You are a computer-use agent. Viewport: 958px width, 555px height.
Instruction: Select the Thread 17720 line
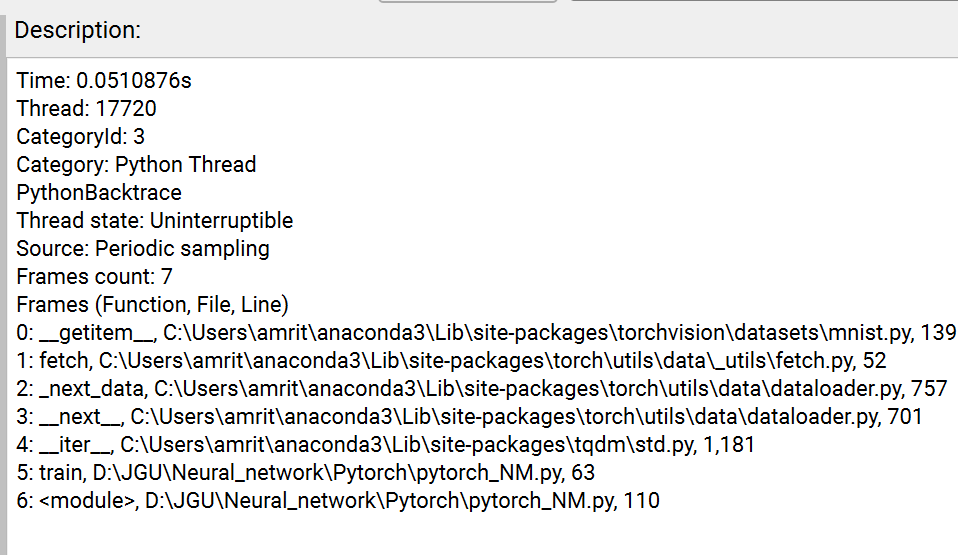(86, 109)
